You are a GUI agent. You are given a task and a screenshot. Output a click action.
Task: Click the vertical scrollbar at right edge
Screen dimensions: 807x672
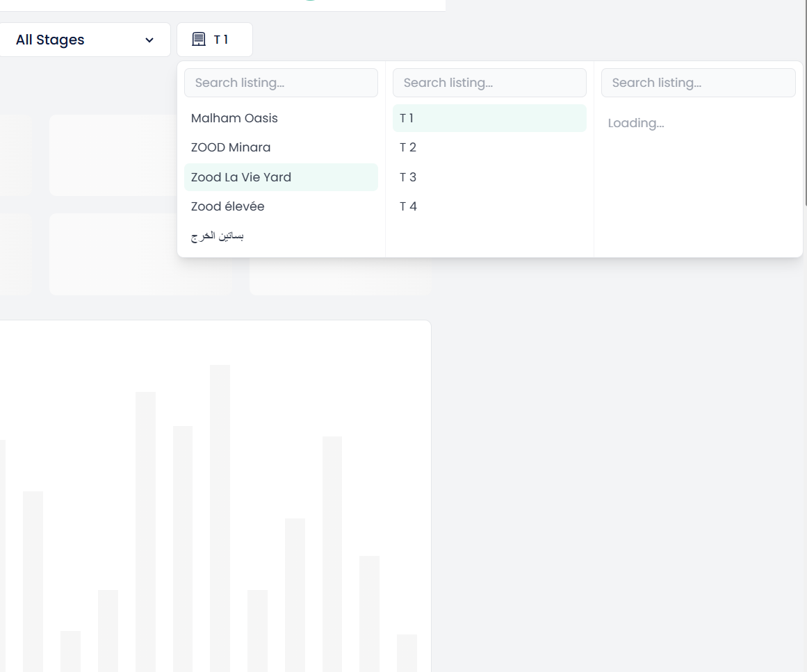coord(806,103)
